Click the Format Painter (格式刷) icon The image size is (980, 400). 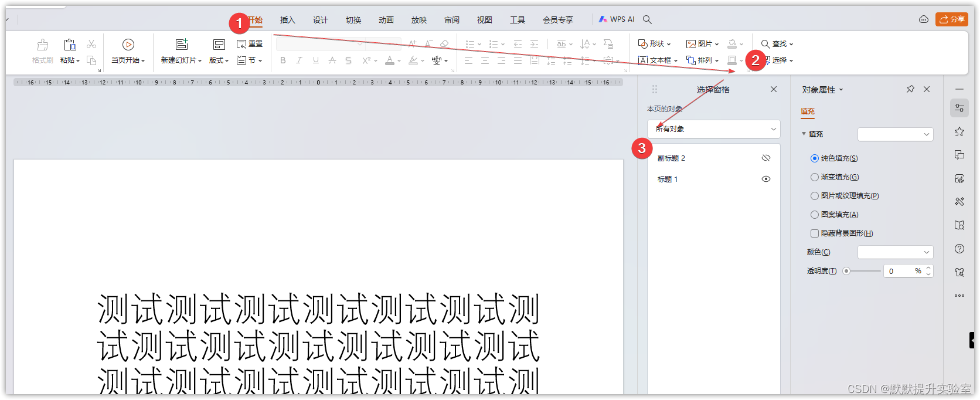point(43,45)
